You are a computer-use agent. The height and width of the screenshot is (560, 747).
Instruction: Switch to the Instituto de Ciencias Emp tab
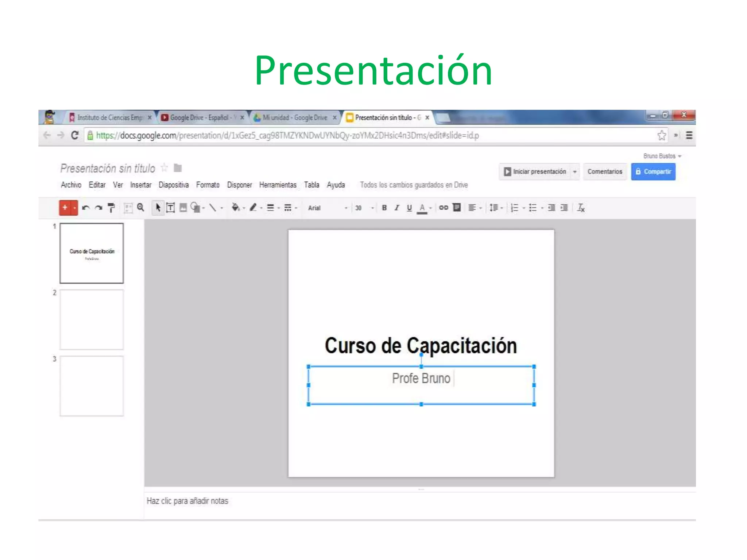click(110, 117)
